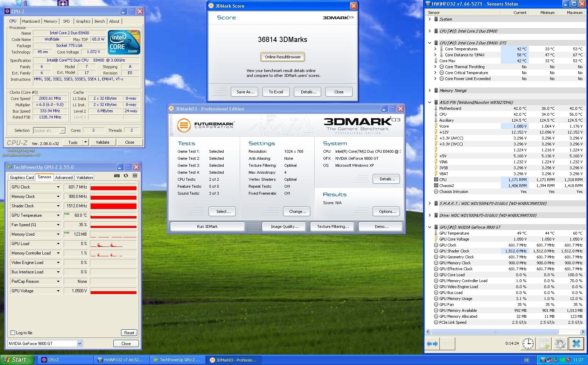Click the HWiNFO expand/collapse arrows button
Screen dimensions: 588x365
pyautogui.click(x=432, y=344)
